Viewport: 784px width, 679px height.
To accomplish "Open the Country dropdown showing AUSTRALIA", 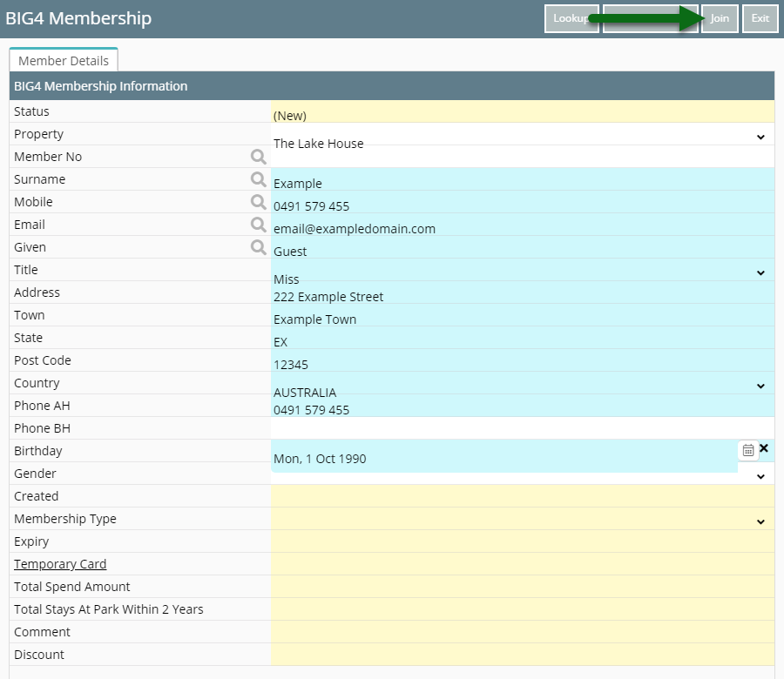I will click(x=760, y=387).
